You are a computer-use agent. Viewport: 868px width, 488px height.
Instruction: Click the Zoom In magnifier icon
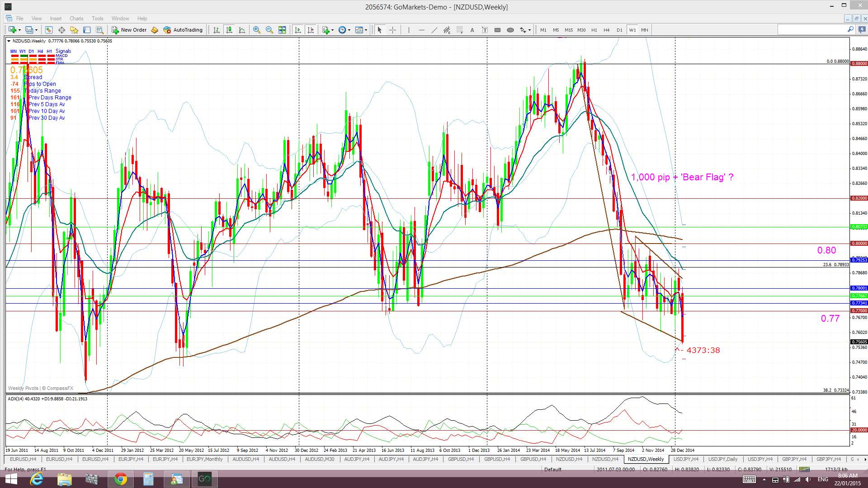pyautogui.click(x=257, y=30)
